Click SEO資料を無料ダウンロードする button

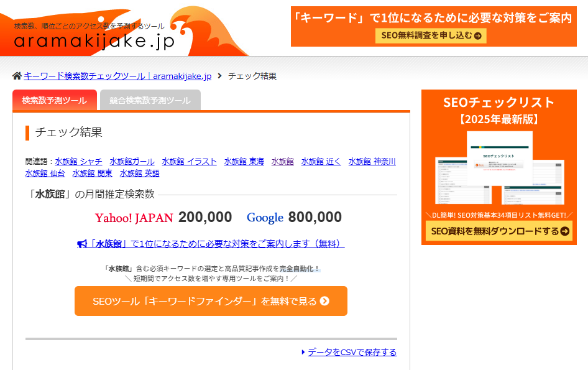[499, 231]
